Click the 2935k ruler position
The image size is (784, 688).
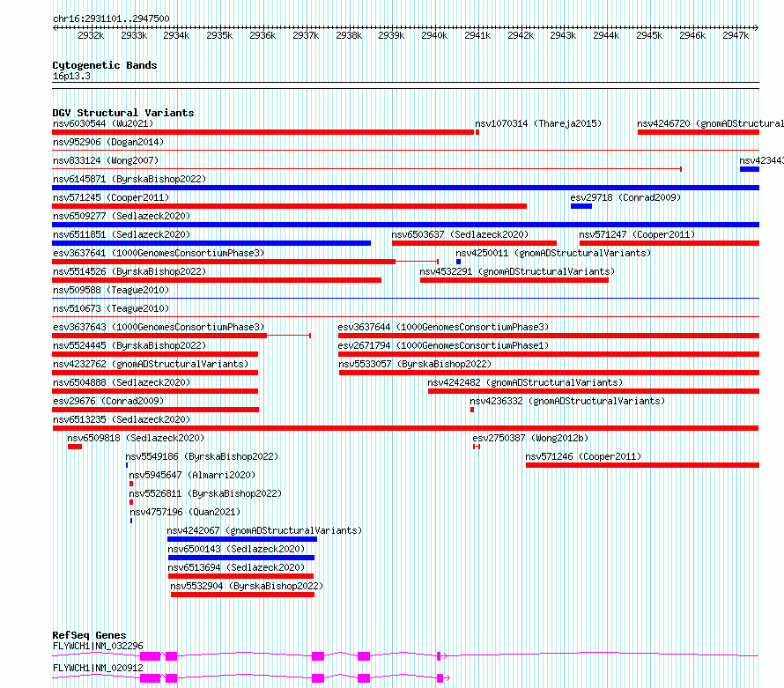pyautogui.click(x=219, y=35)
